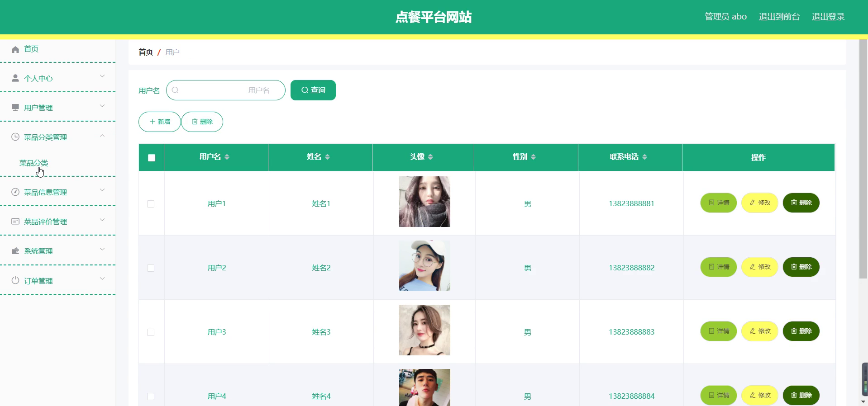Click 退出登录 in the header
This screenshot has width=868, height=406.
pos(828,17)
